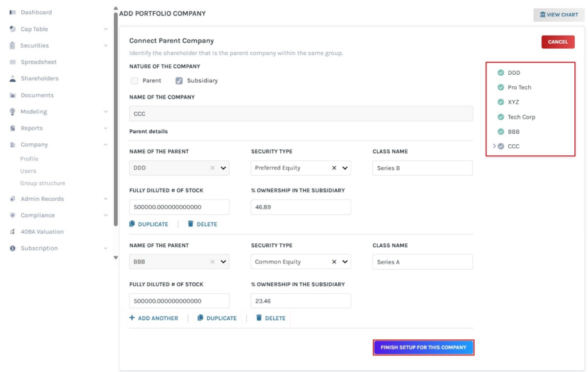
Task: Open the View Chart panel
Action: coord(558,14)
